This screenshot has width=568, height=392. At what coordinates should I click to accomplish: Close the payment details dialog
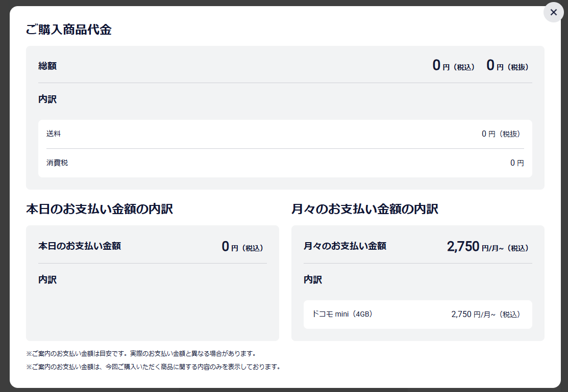[x=553, y=12]
